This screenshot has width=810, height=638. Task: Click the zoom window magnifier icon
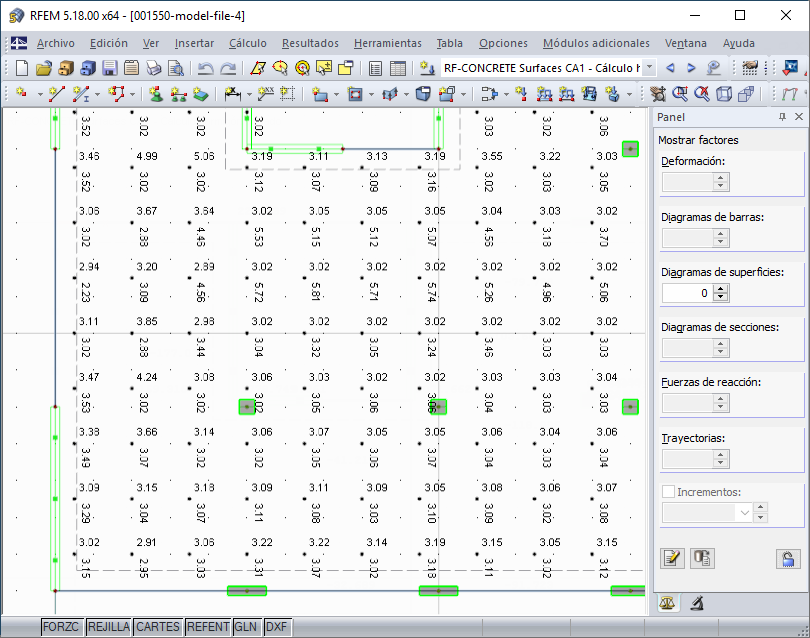click(x=680, y=94)
